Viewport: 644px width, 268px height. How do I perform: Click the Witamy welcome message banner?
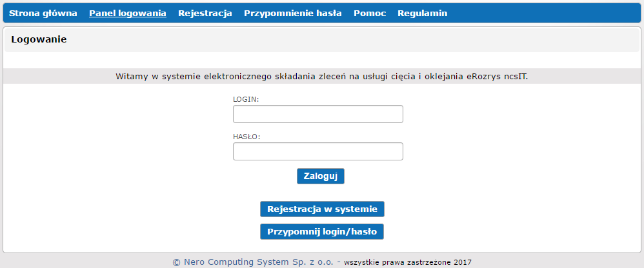coord(321,76)
